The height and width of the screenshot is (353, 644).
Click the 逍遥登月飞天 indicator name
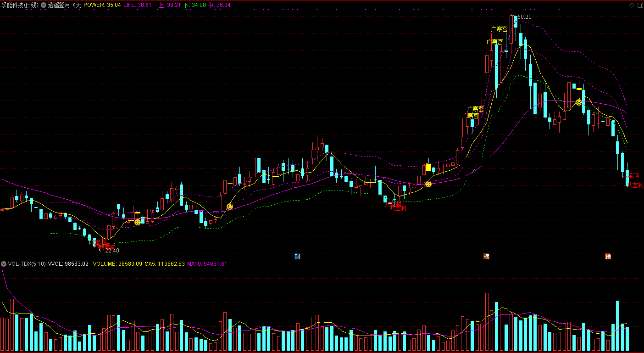64,5
